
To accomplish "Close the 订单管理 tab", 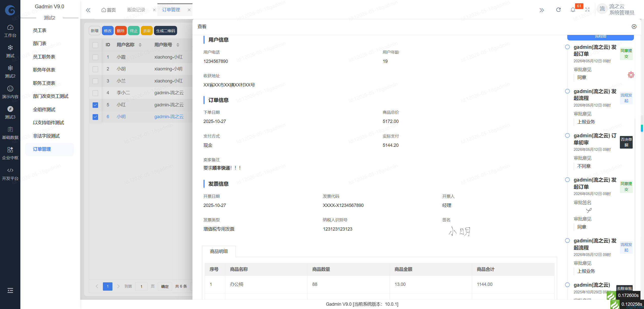I will point(189,10).
